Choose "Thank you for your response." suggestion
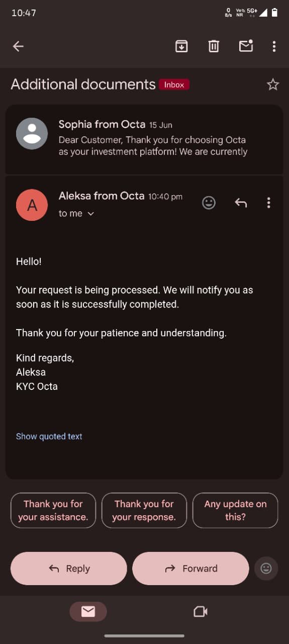 pyautogui.click(x=144, y=510)
